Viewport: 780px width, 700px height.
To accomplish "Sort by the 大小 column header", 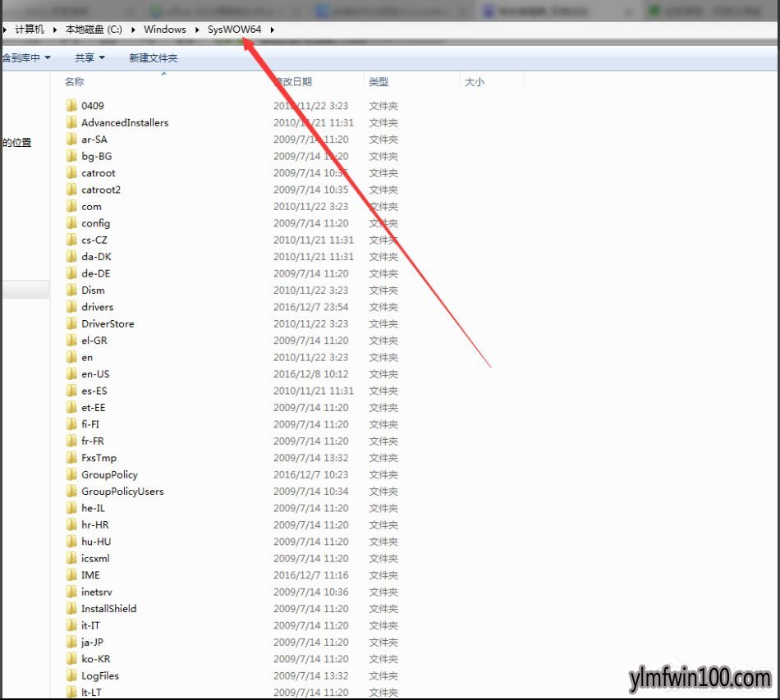I will pos(474,81).
